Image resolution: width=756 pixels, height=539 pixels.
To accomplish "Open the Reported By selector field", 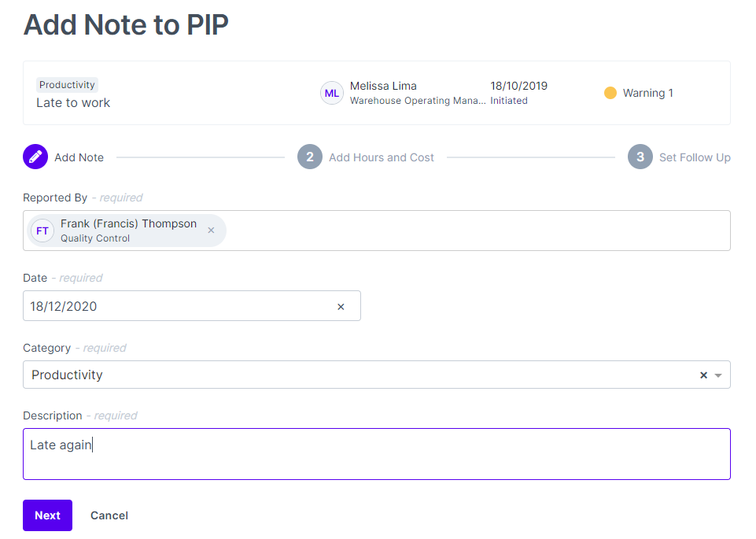I will point(472,231).
